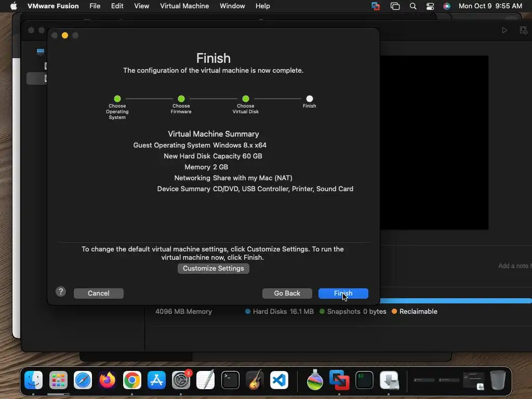Open the View menu

pyautogui.click(x=141, y=6)
